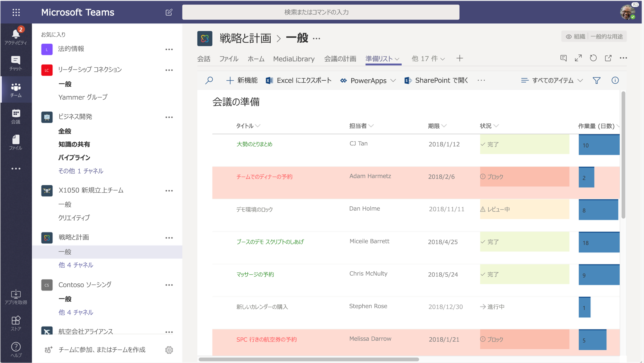Screen dimensions: 644x363
Task: Open the チームでのディナーの予約 list item
Action: [x=264, y=177]
